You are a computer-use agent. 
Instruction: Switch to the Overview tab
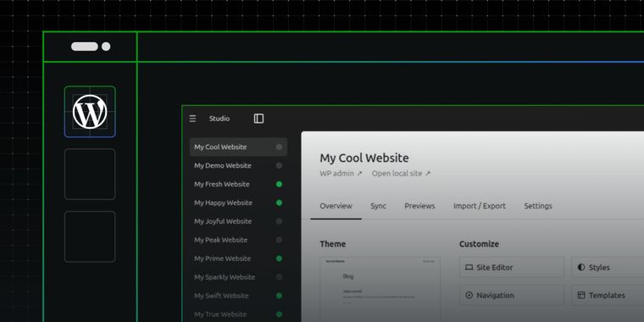point(336,206)
